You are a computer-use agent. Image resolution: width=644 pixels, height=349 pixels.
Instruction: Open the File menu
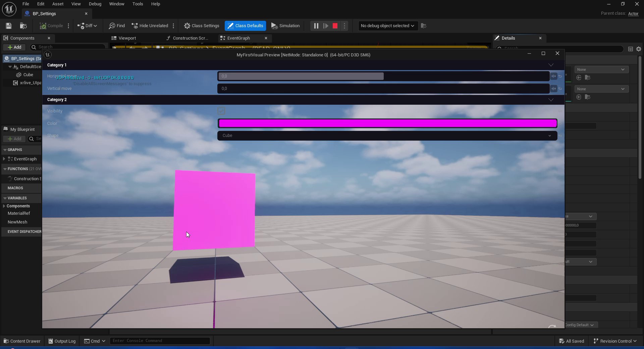click(x=26, y=4)
